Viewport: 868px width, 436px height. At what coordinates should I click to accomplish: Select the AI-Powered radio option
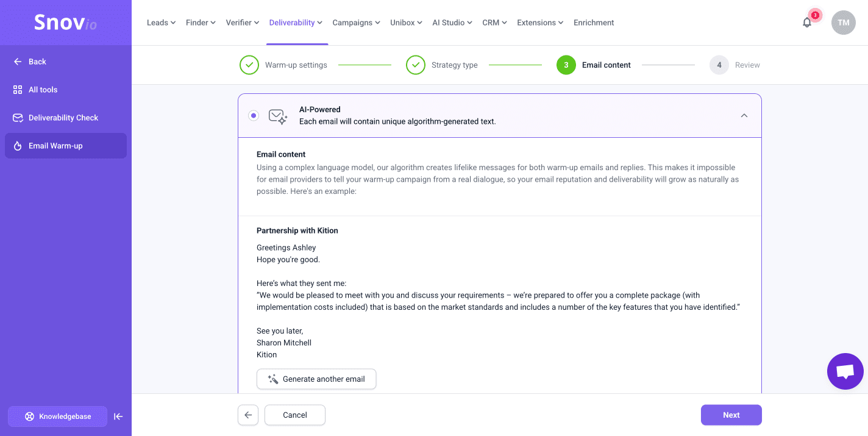(x=254, y=115)
